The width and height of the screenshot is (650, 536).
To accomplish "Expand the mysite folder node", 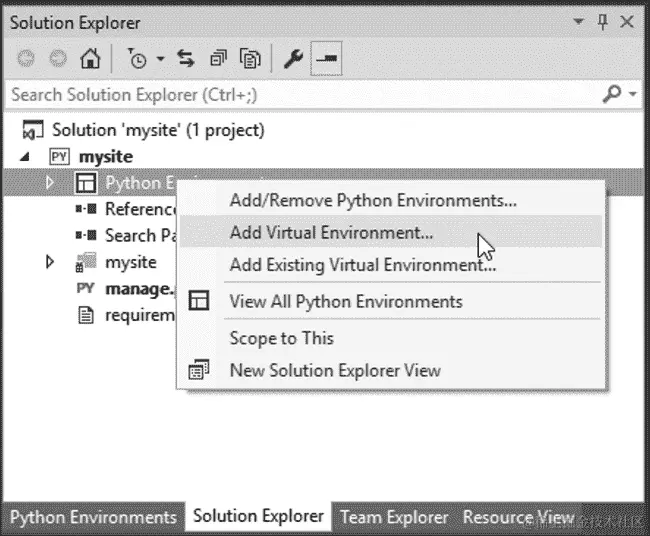I will pyautogui.click(x=50, y=262).
